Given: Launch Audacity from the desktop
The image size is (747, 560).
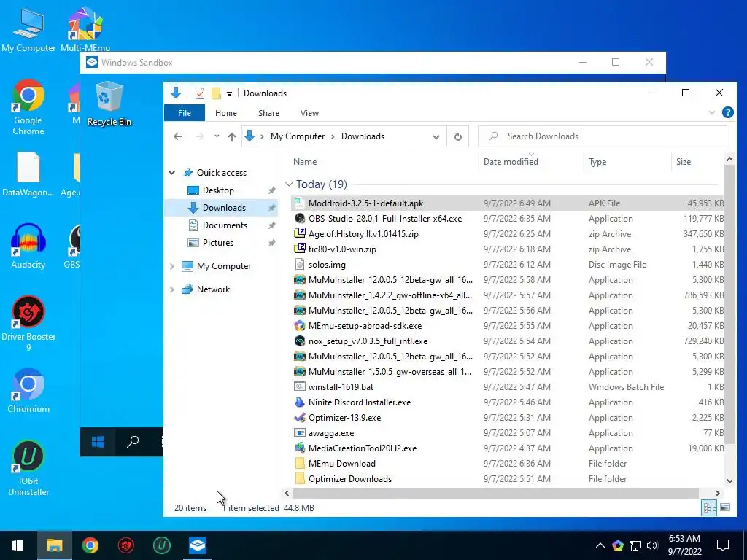Looking at the screenshot, I should pos(28,246).
